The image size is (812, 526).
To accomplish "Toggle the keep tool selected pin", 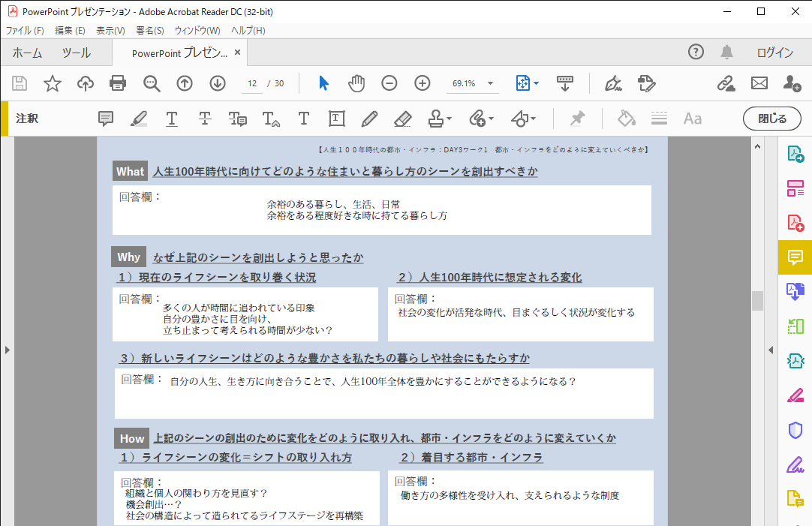I will click(577, 119).
